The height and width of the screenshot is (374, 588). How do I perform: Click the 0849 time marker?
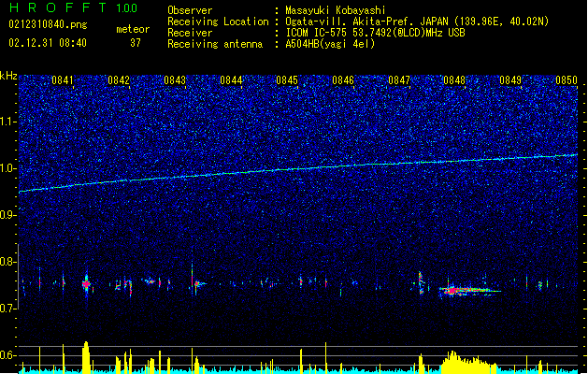[x=510, y=80]
